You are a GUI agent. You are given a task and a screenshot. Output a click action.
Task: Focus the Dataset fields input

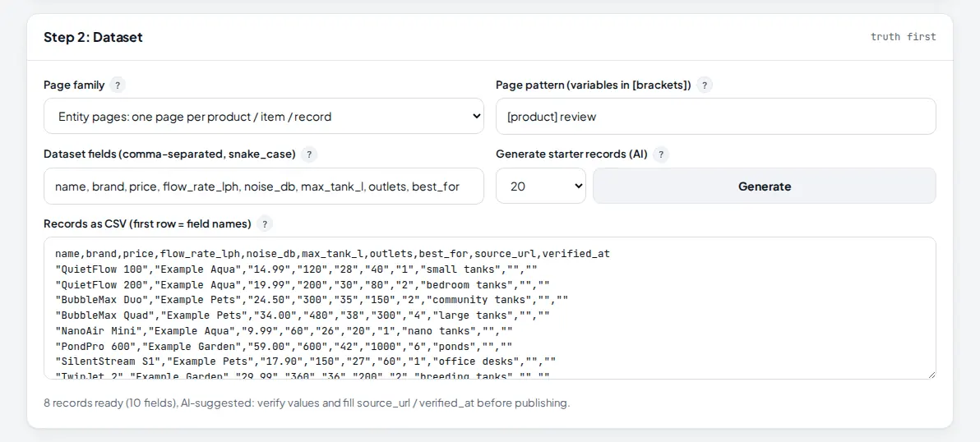point(264,186)
